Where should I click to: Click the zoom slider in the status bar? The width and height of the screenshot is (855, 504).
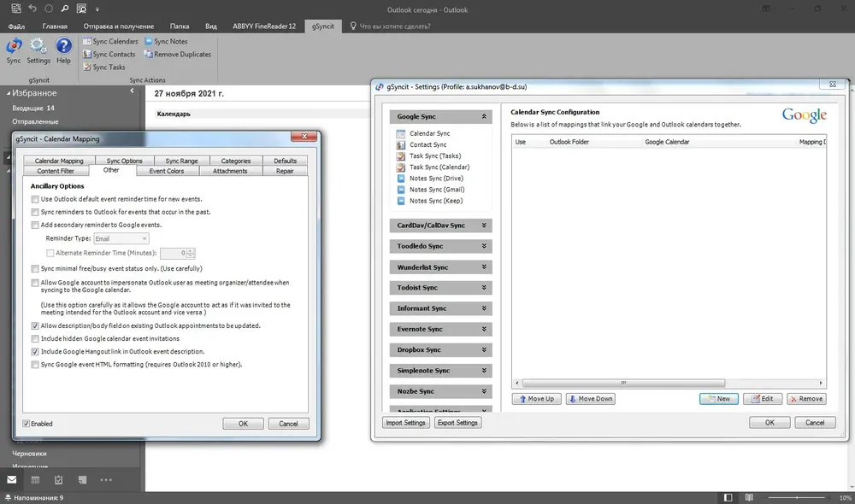click(796, 497)
